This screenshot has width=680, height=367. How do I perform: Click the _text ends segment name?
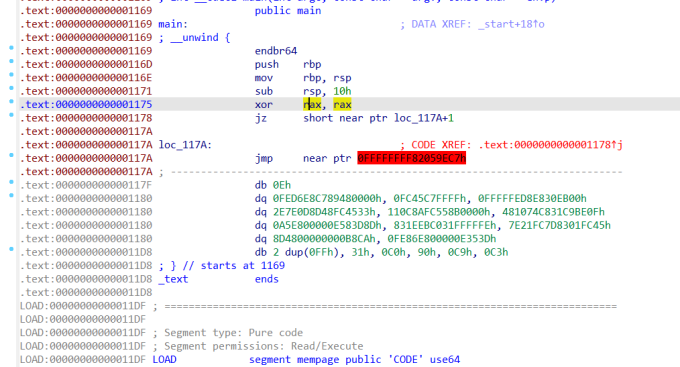pyautogui.click(x=173, y=279)
